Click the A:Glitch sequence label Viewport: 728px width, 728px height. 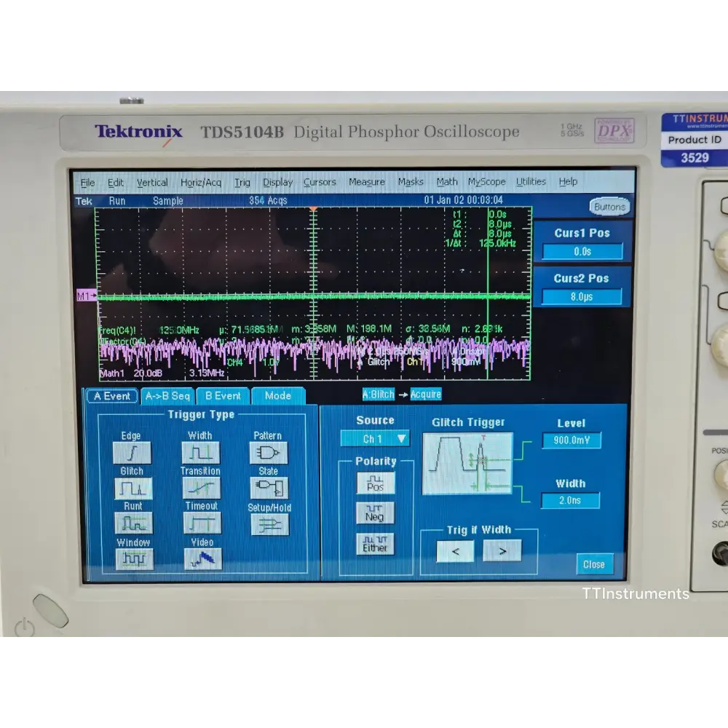(x=378, y=394)
